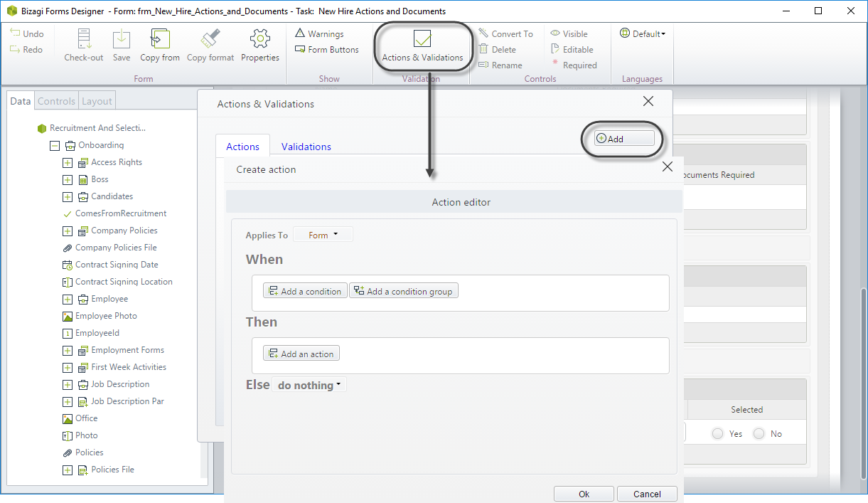The image size is (868, 503).
Task: Expand the Job Description Par node
Action: pyautogui.click(x=68, y=401)
